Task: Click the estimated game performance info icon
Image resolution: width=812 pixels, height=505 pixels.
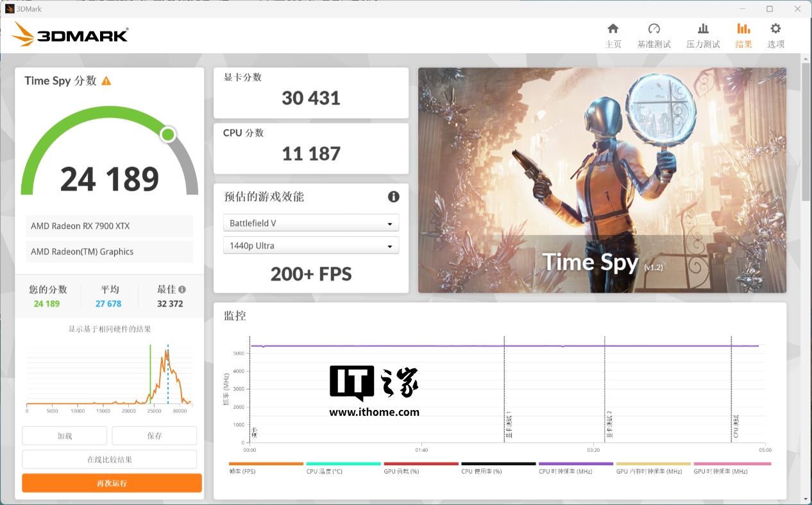Action: tap(393, 197)
